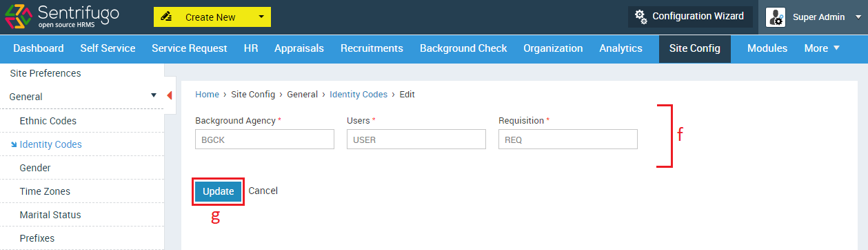Click the Users code input field
868x250 pixels.
[x=416, y=140]
